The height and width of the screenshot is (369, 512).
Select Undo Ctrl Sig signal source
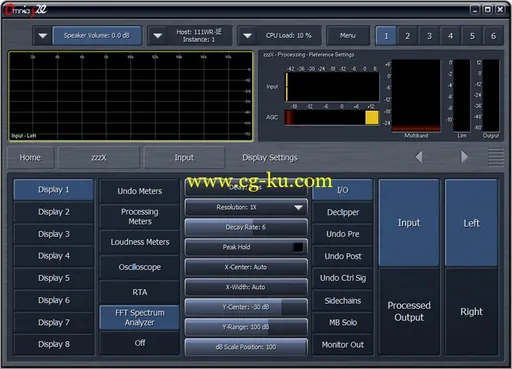[x=343, y=278]
